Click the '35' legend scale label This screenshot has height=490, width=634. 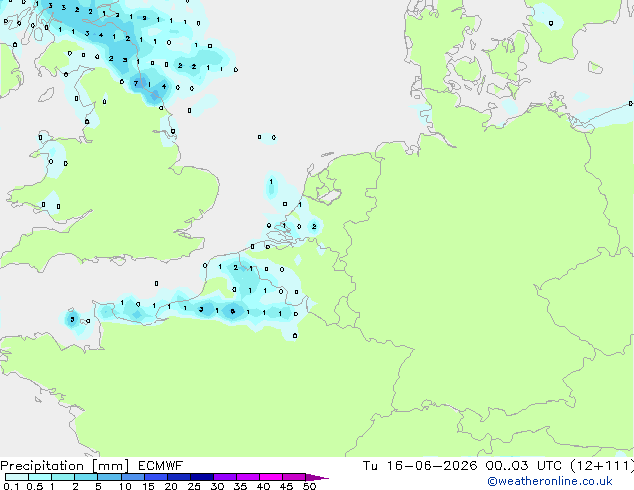(240, 486)
